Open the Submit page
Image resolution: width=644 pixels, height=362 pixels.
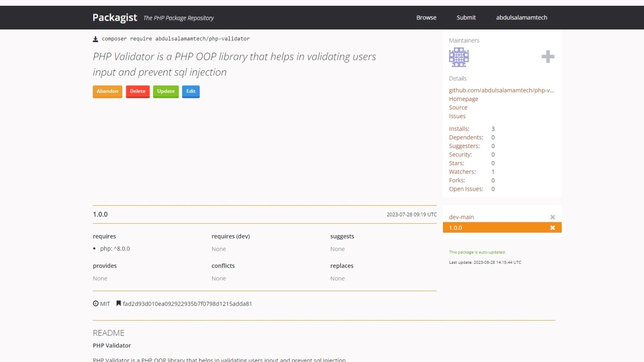click(x=466, y=18)
